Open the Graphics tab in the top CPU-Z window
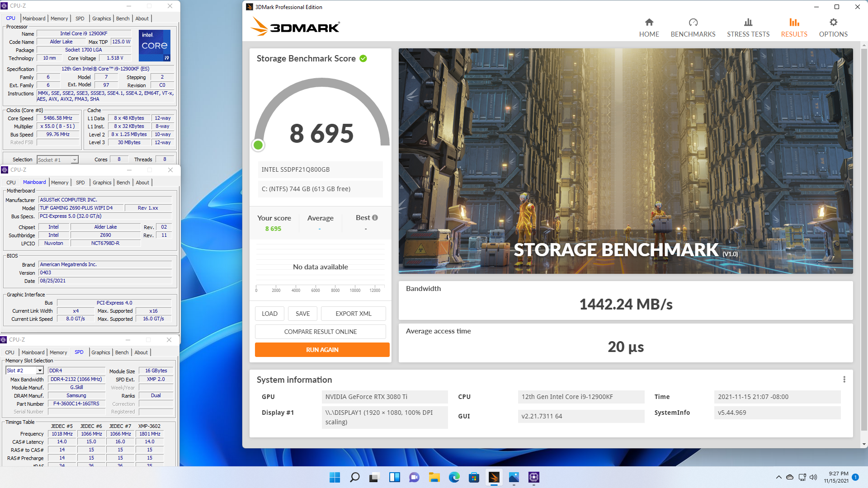Viewport: 868px width, 488px height. pyautogui.click(x=101, y=19)
